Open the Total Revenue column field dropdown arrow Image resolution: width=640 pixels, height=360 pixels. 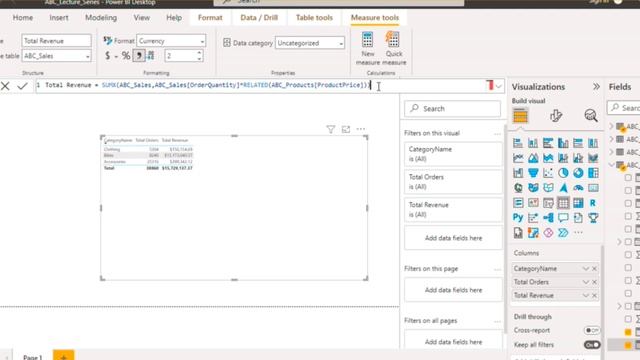pos(586,296)
